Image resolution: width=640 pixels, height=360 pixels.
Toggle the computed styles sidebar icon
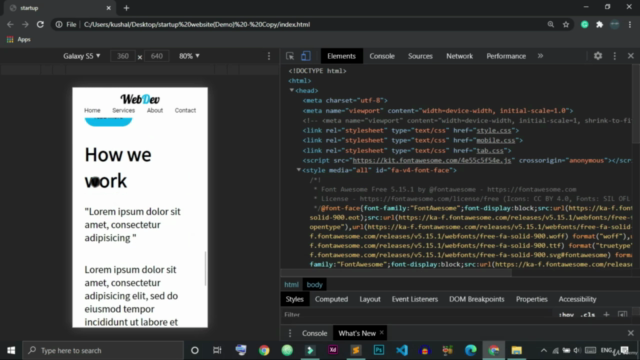coord(622,314)
